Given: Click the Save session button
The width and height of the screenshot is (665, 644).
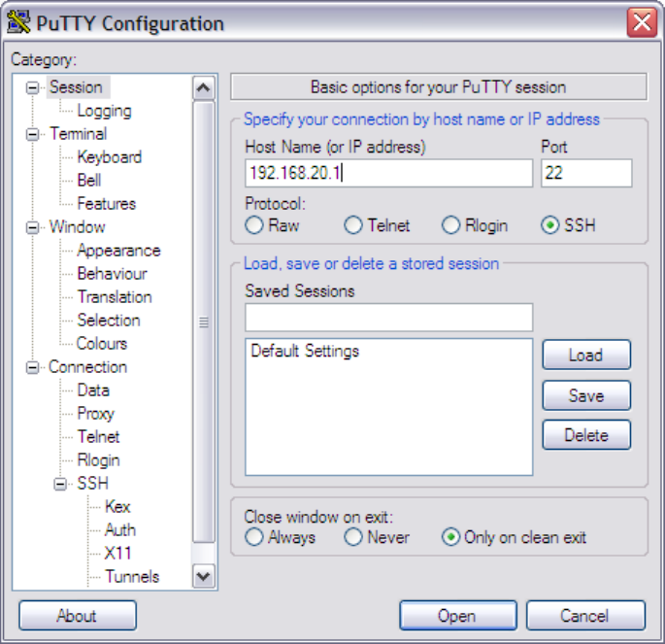Looking at the screenshot, I should pyautogui.click(x=586, y=395).
